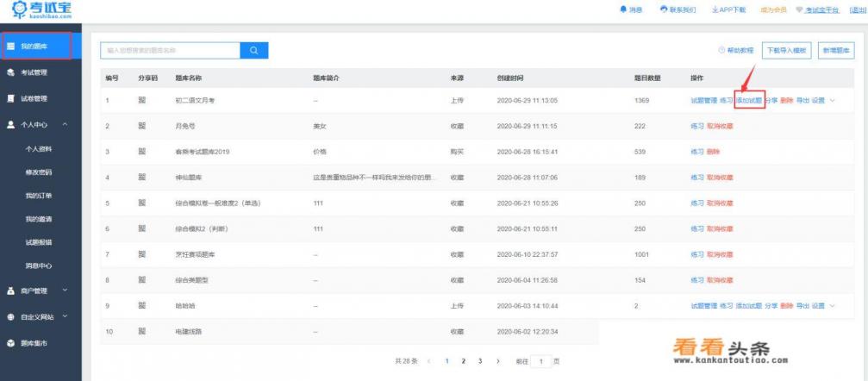This screenshot has width=868, height=381.
Task: Open 我的订单 in the sidebar
Action: (39, 196)
